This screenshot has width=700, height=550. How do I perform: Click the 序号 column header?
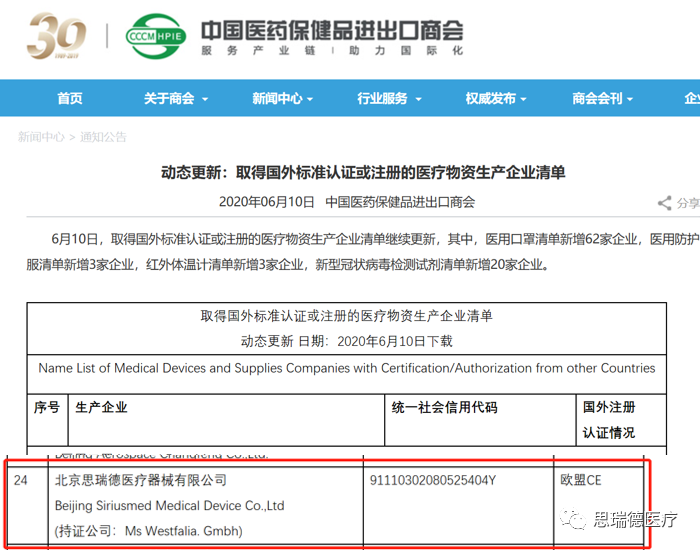point(47,407)
